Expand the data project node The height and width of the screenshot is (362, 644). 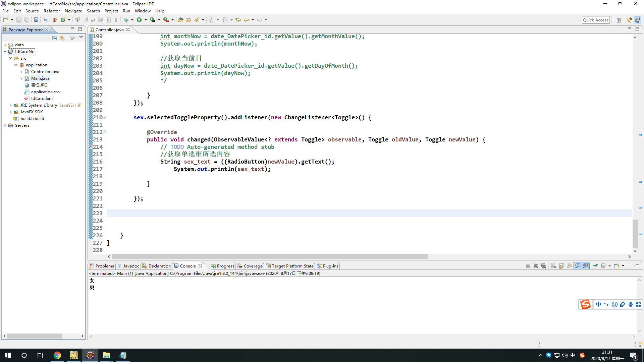click(x=5, y=45)
